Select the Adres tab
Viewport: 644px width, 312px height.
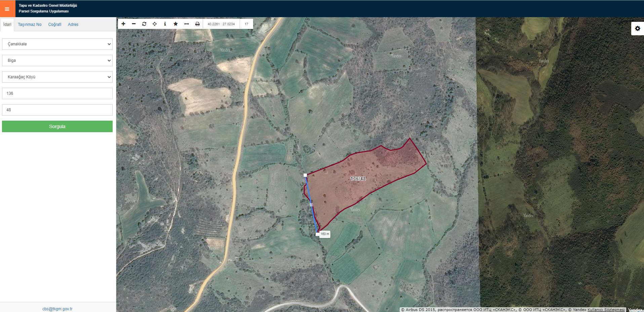pyautogui.click(x=73, y=25)
